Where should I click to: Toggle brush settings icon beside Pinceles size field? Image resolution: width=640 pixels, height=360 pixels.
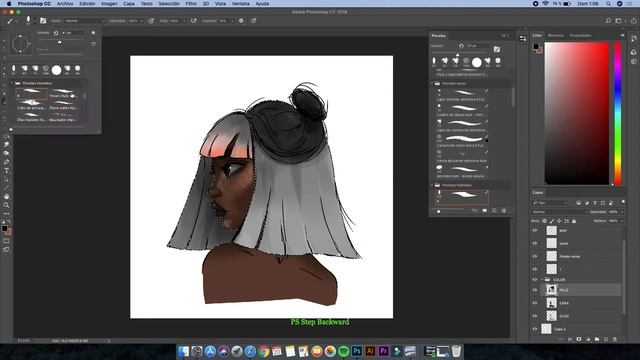click(497, 49)
